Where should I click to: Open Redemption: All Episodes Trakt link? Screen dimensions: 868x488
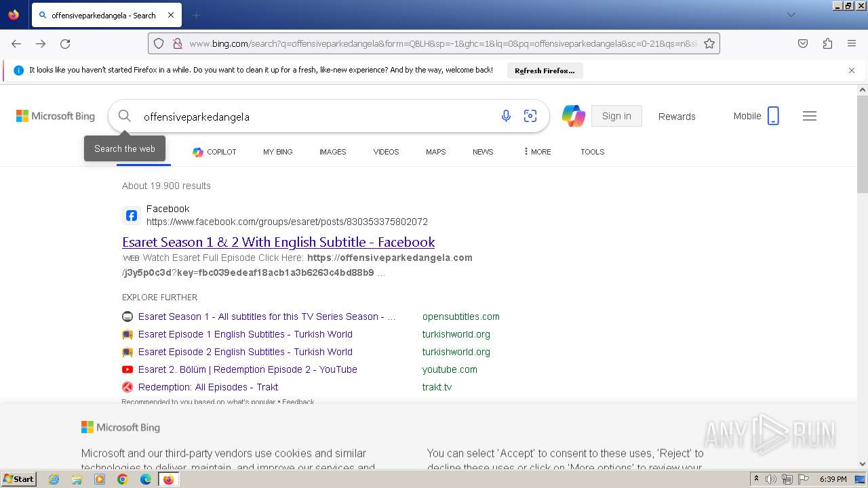208,387
